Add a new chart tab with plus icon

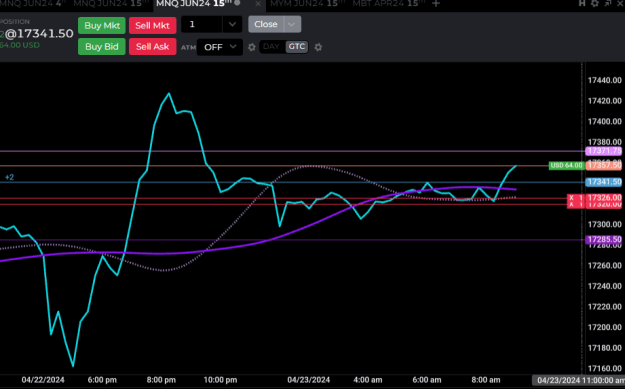[436, 4]
